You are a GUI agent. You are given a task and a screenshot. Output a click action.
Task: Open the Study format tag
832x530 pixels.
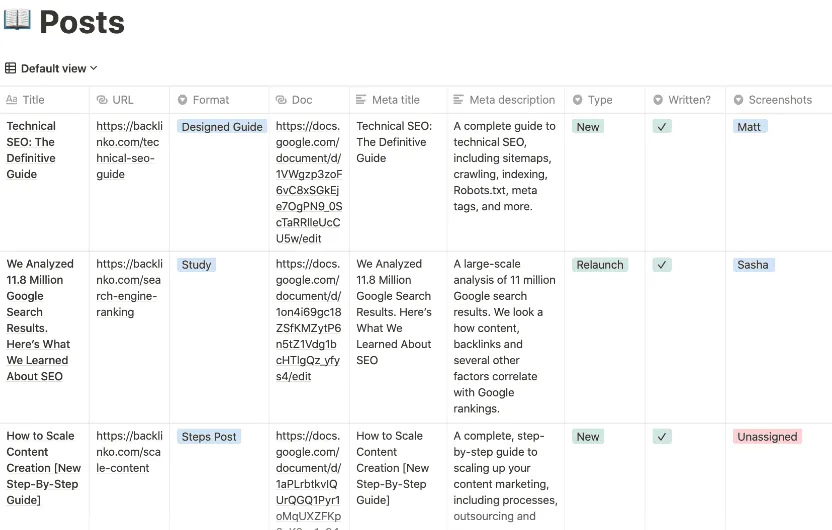(196, 265)
